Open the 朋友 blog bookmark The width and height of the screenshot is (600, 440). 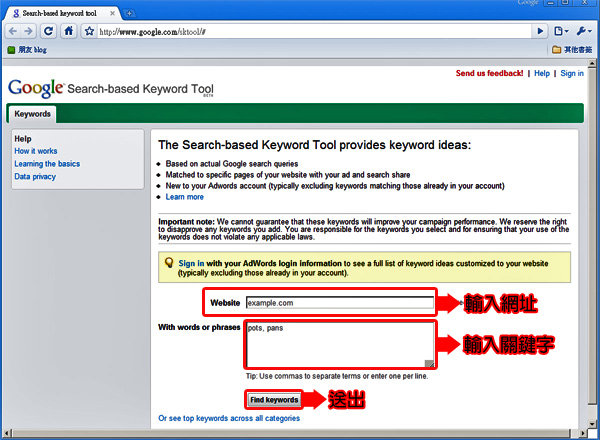(27, 50)
